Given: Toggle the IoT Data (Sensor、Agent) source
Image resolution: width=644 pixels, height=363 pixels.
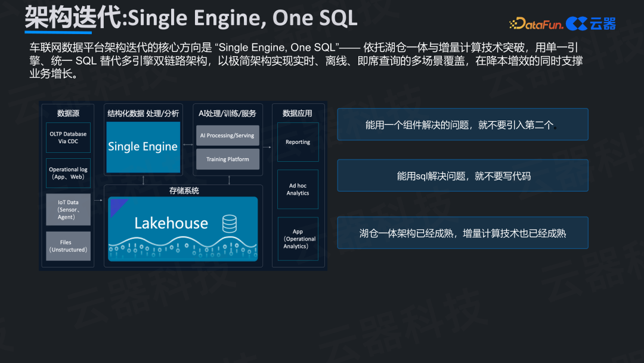Looking at the screenshot, I should 68,210.
